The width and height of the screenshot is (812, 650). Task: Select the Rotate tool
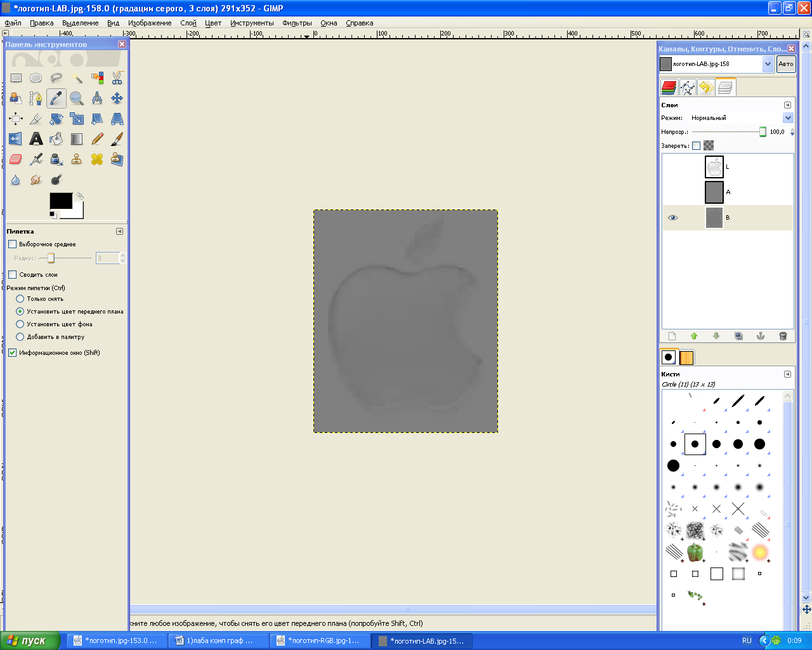pyautogui.click(x=56, y=119)
